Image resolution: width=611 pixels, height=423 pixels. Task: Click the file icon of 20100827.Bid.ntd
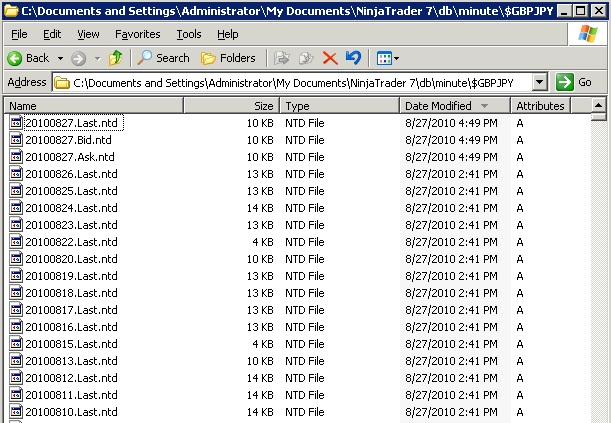(x=16, y=139)
